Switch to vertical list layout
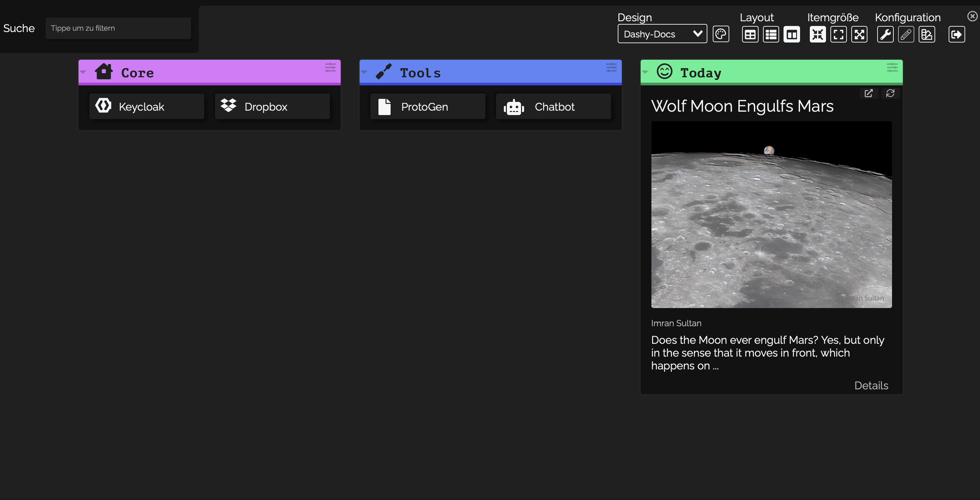 click(x=771, y=34)
